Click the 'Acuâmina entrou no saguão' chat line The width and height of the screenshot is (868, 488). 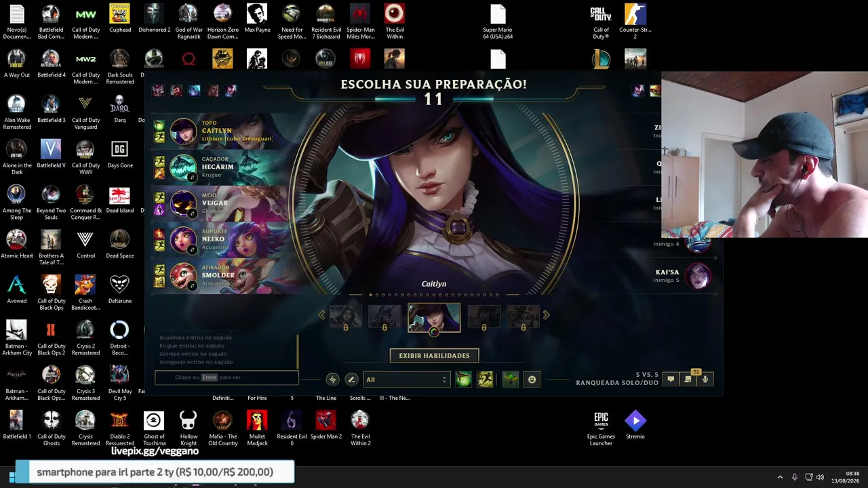point(195,338)
